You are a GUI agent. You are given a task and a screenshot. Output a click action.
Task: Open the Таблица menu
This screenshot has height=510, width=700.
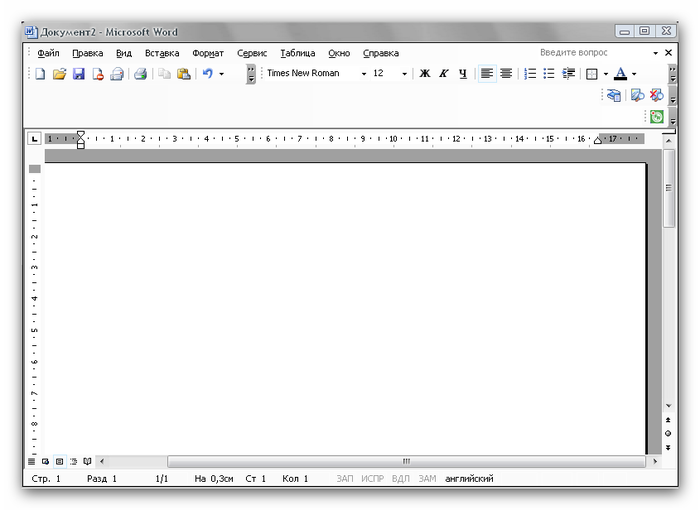(298, 53)
